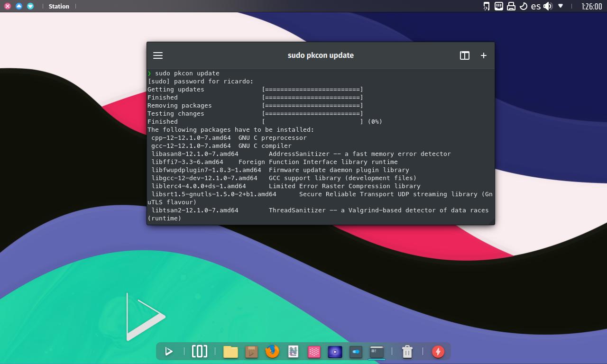The height and width of the screenshot is (364, 607).
Task: Split the terminal view with the split icon
Action: (x=465, y=55)
